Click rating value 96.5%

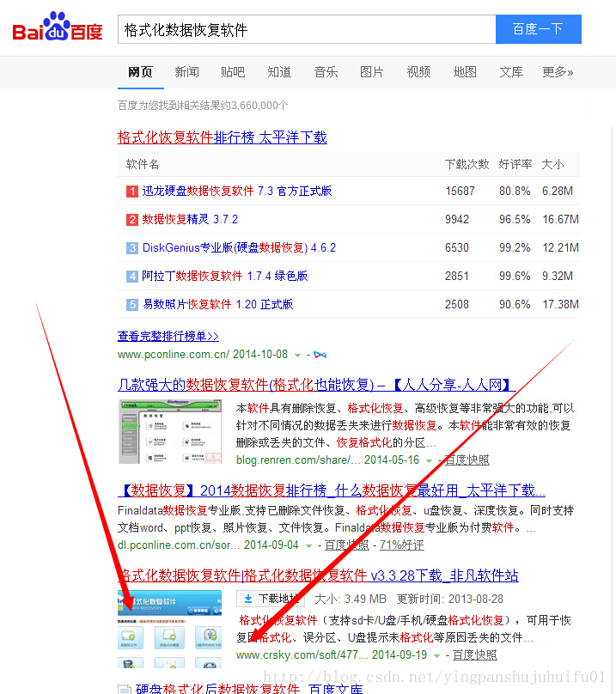[x=515, y=220]
